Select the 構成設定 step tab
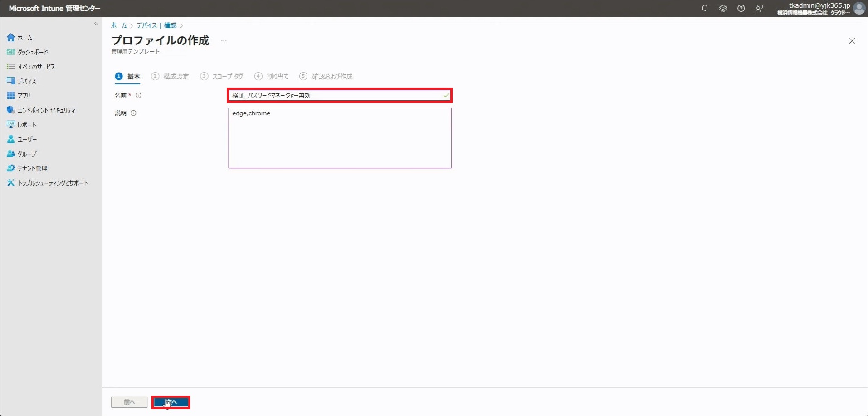Viewport: 868px width, 416px height. pyautogui.click(x=176, y=77)
